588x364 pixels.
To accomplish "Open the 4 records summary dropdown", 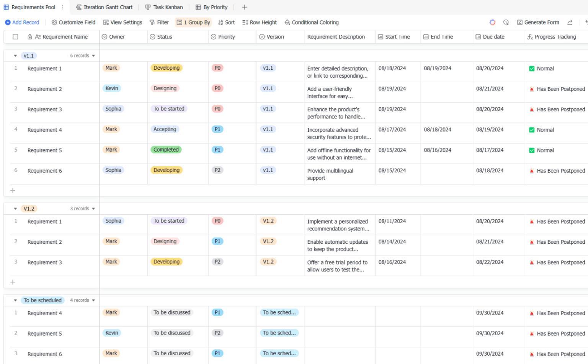I will (82, 300).
